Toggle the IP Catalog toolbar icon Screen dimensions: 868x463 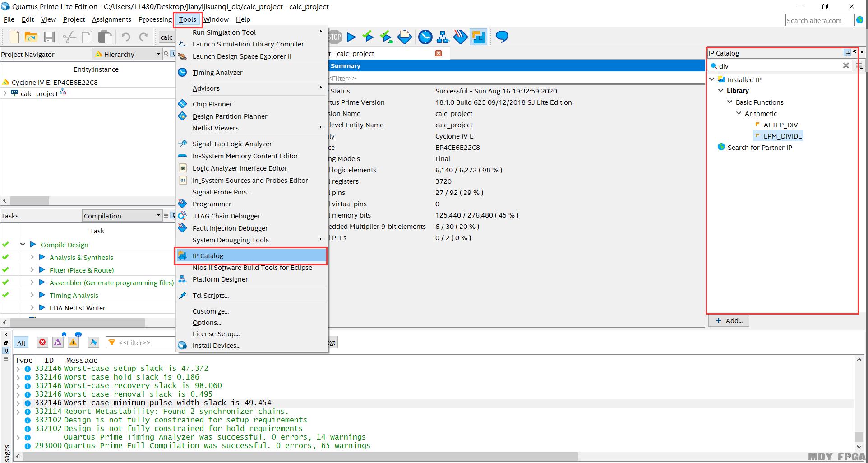[x=478, y=37]
